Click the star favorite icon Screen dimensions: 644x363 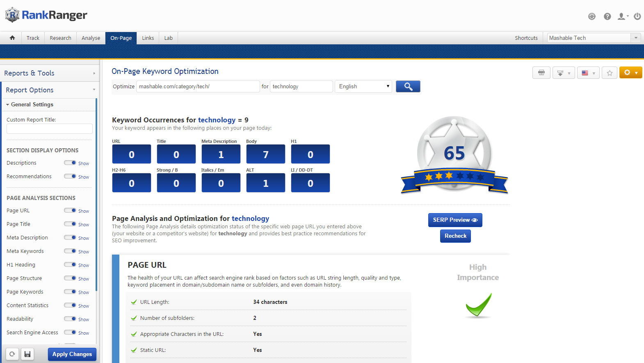coord(610,73)
